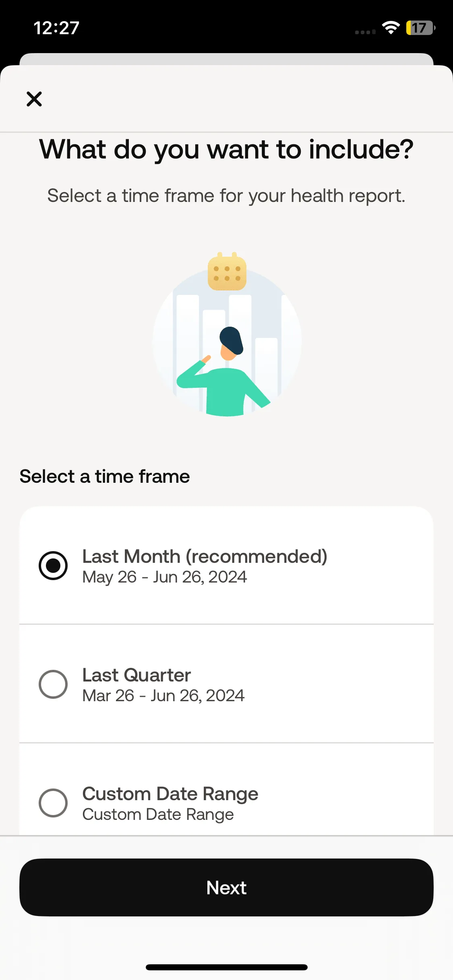Image resolution: width=453 pixels, height=980 pixels.
Task: Tap the May 26 - Jun 26, 2024 date text
Action: [165, 577]
